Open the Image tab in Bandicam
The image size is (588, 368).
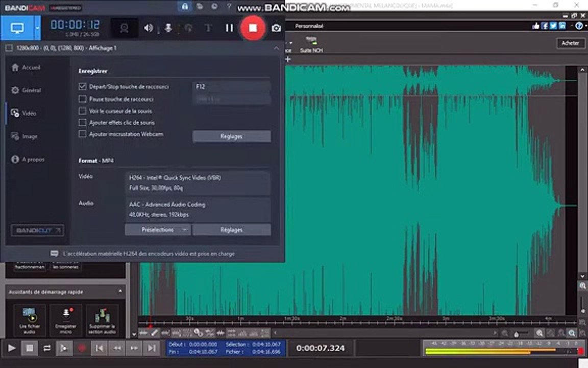click(x=24, y=136)
